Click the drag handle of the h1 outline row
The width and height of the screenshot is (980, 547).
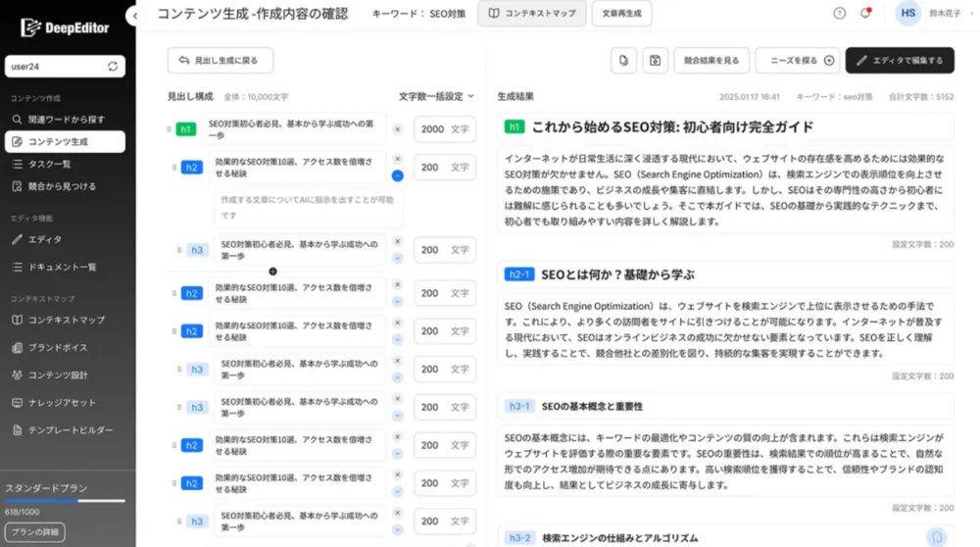tap(169, 129)
